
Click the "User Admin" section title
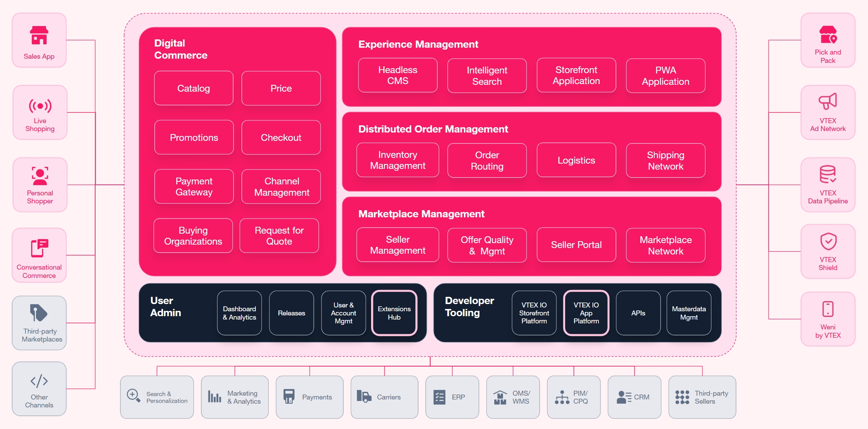tap(166, 307)
